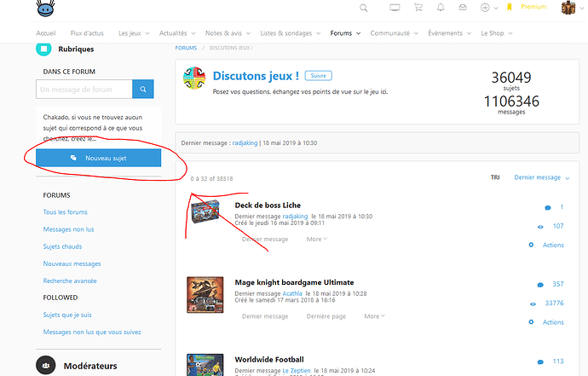
Task: Focus the forum message search field
Action: tap(84, 89)
